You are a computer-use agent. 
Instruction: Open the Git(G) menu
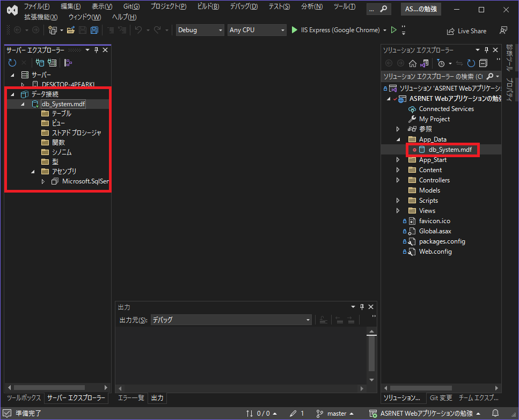(131, 6)
